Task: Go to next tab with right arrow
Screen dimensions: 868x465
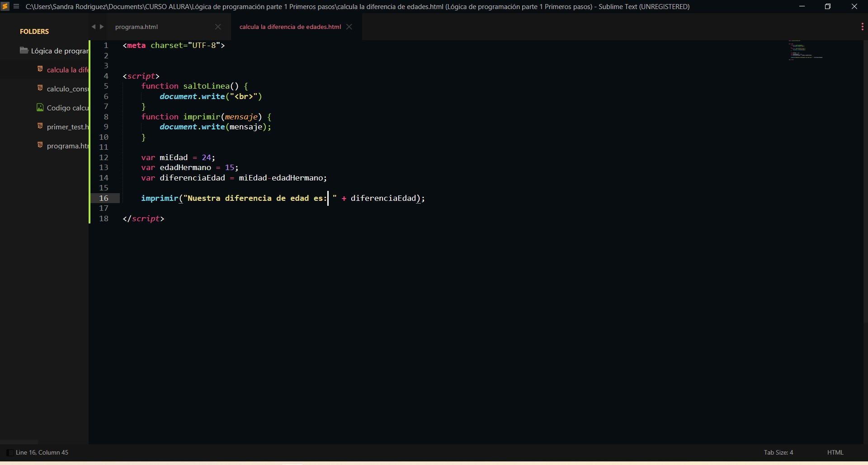Action: point(102,27)
